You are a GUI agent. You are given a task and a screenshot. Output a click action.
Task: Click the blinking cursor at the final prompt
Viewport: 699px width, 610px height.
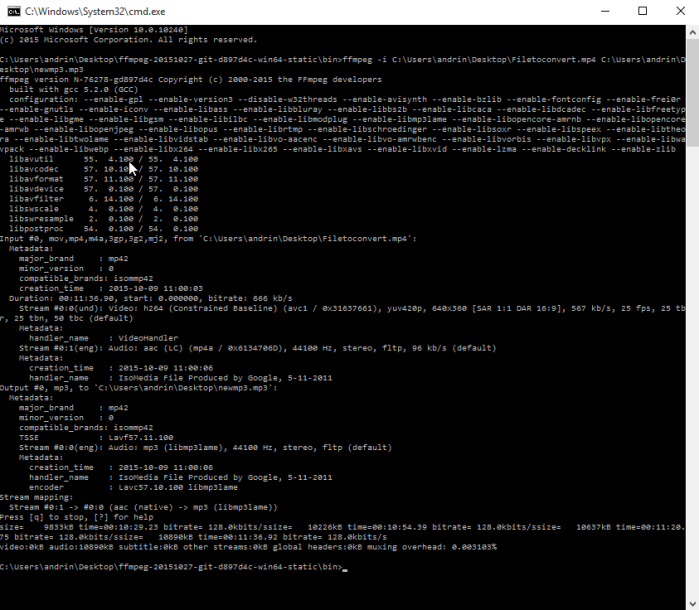[345, 570]
